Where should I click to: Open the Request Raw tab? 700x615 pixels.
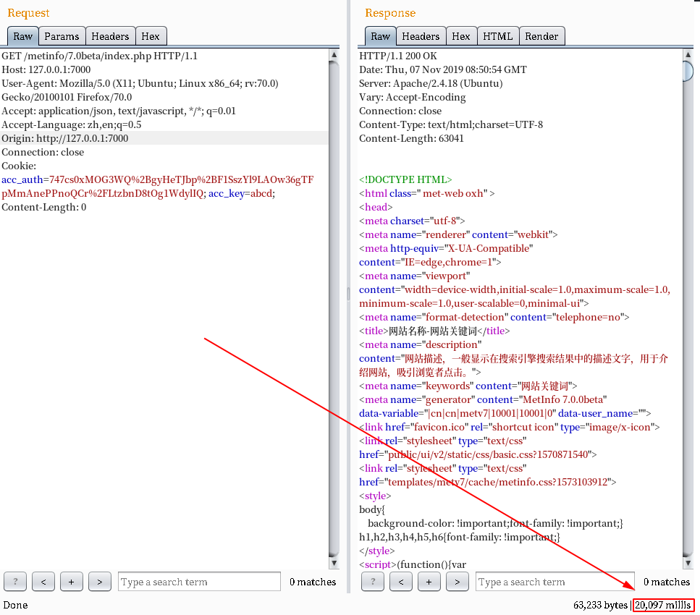pos(22,36)
